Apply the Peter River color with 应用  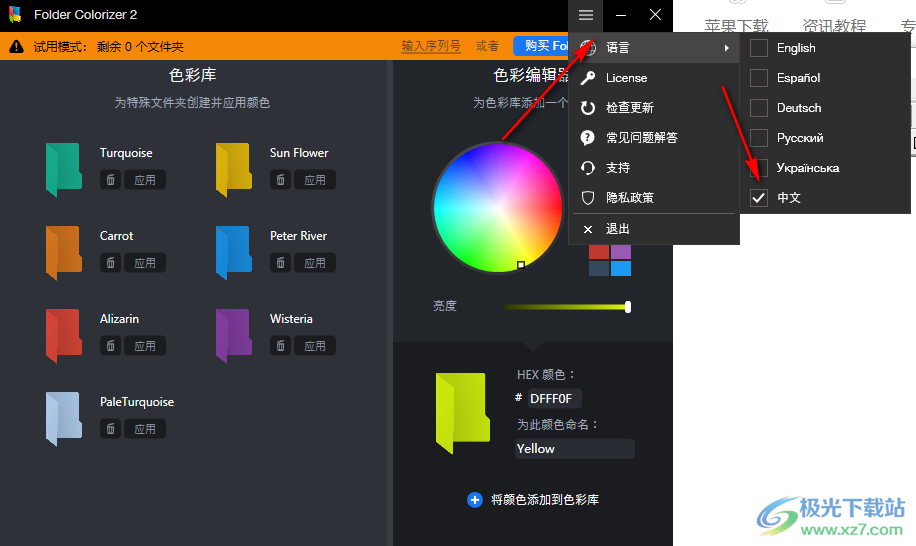point(315,263)
